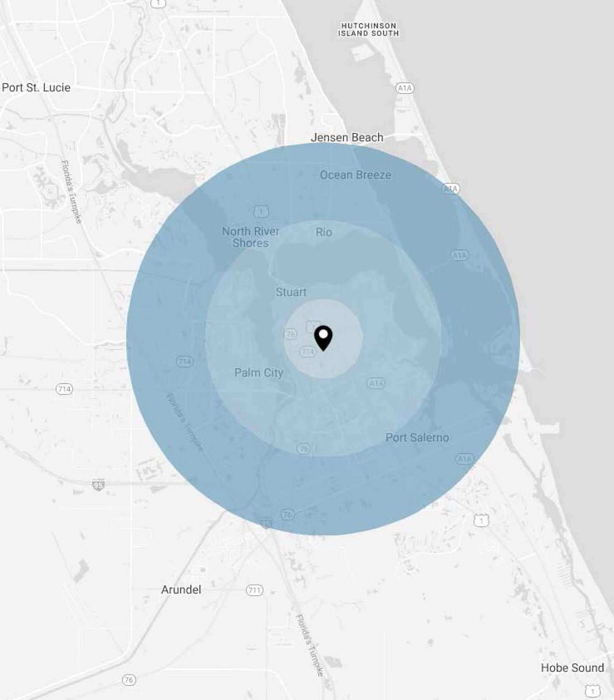
Task: Click the Hutchinson Island South label
Action: pos(368,30)
